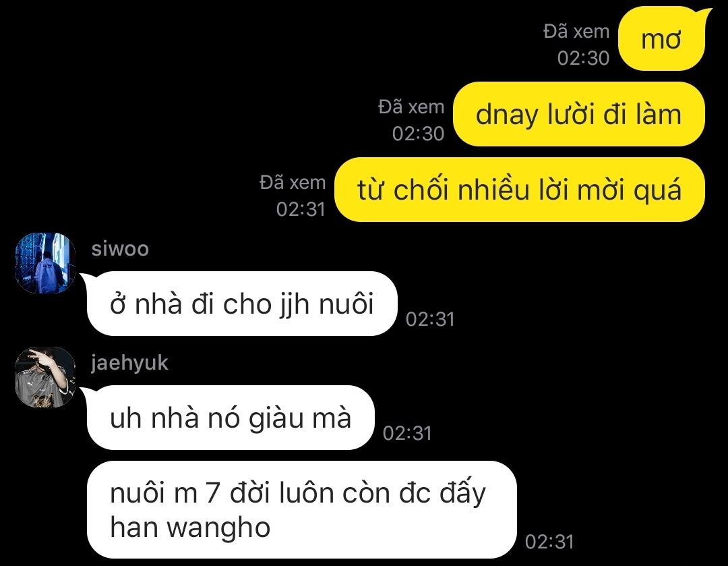Tap the 'han wangho' text line
The width and height of the screenshot is (728, 566).
(x=190, y=528)
